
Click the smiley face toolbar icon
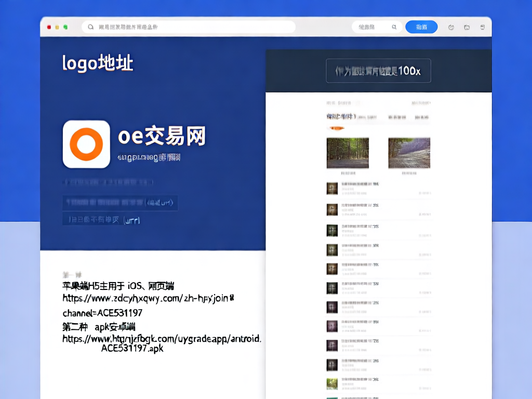tap(451, 27)
